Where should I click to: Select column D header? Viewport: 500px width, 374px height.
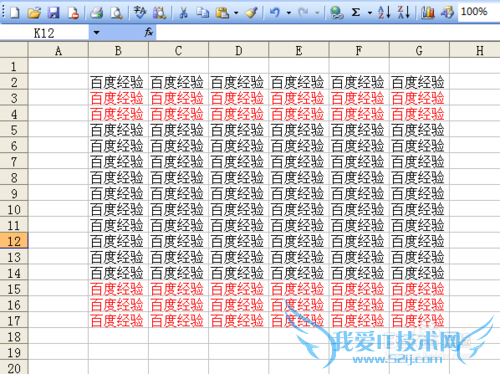coord(239,51)
